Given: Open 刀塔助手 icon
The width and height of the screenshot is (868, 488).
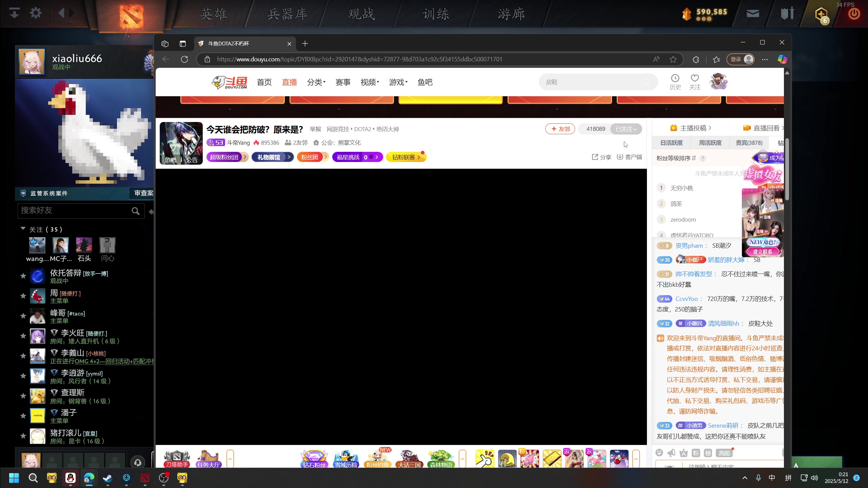Looking at the screenshot, I should (x=177, y=459).
